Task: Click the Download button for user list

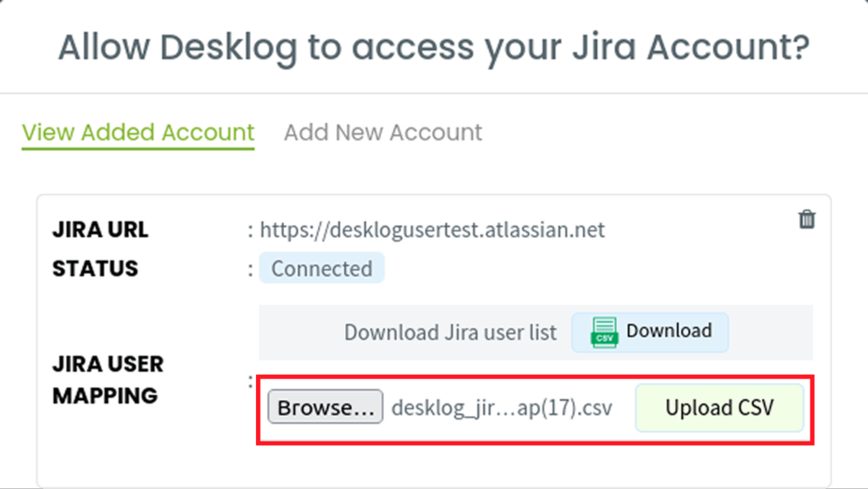Action: tap(650, 332)
